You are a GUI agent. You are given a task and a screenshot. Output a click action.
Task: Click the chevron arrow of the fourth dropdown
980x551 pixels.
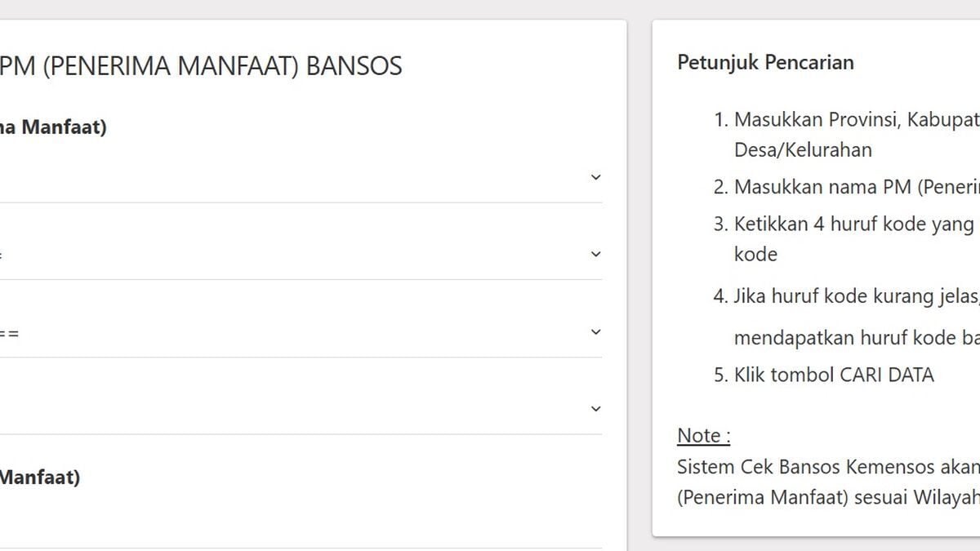[595, 408]
